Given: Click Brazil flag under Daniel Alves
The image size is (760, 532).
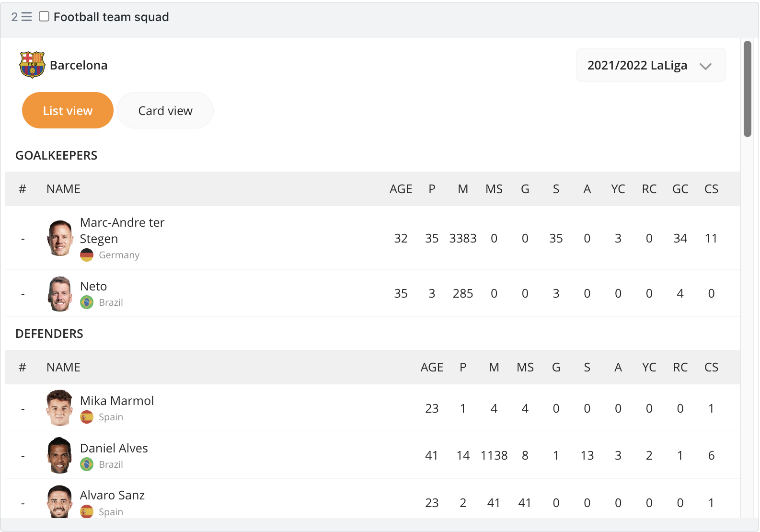Looking at the screenshot, I should pos(87,464).
